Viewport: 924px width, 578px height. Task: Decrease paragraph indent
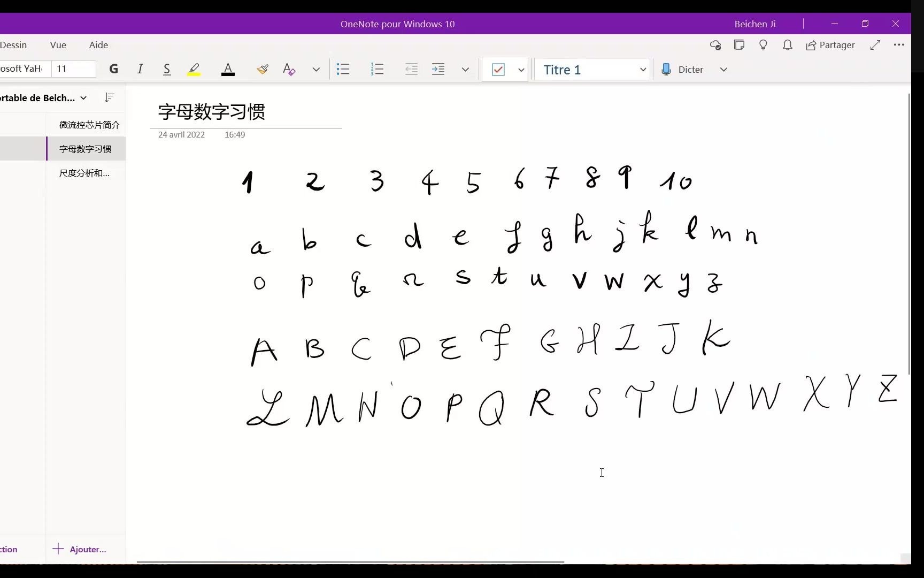(x=411, y=69)
